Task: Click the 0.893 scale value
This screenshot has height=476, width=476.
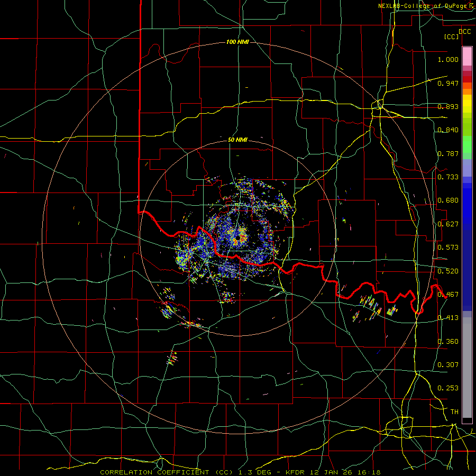Action: [448, 106]
